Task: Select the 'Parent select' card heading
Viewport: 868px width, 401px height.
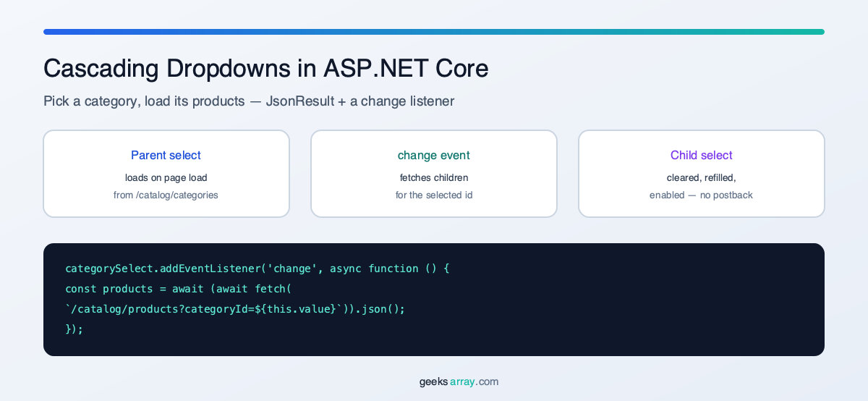Action: (x=166, y=155)
